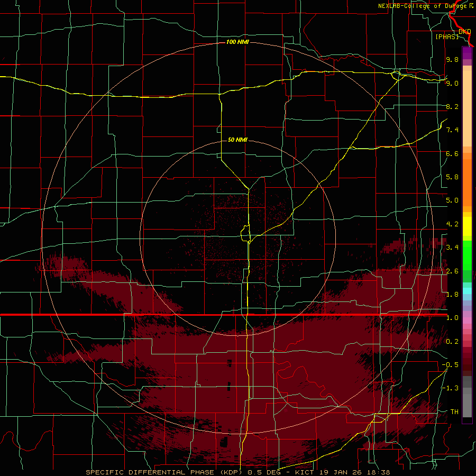
Task: Pick the pink swatch near 1.0
Action: tap(467, 321)
